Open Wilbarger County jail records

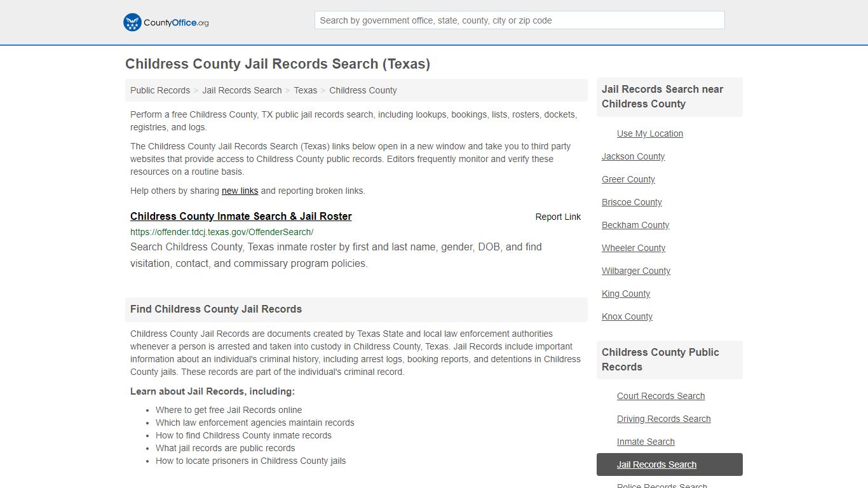pos(636,271)
